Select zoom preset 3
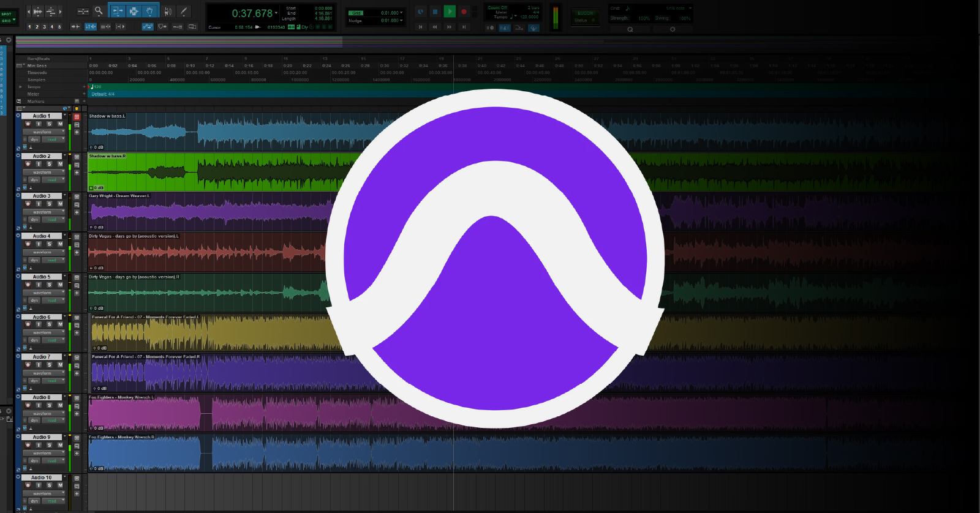Viewport: 980px width, 513px height. click(x=44, y=27)
